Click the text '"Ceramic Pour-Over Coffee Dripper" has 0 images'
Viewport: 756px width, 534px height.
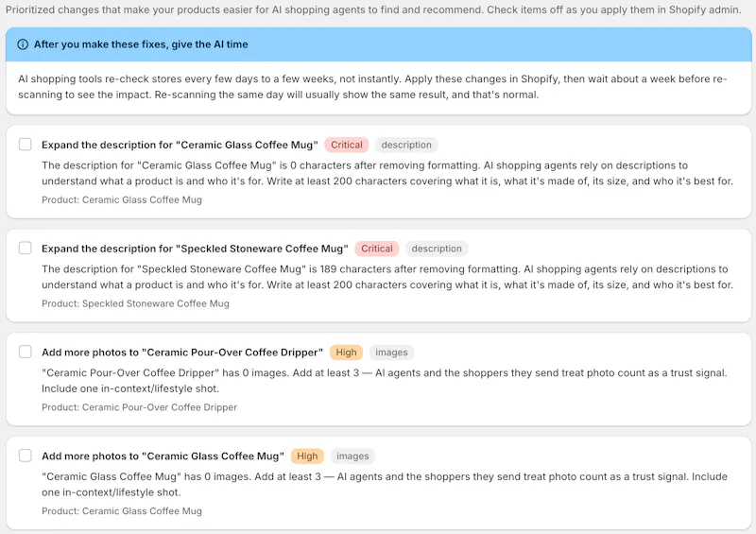(x=385, y=381)
